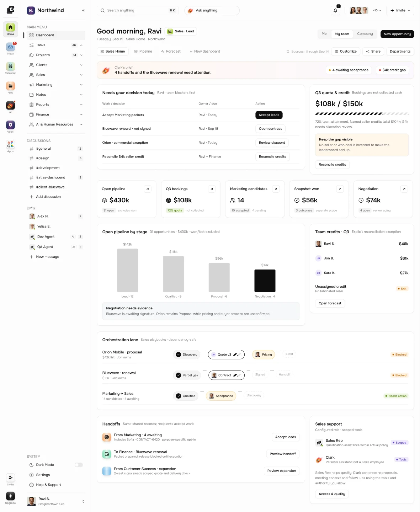Open the Invite dropdown button
The image size is (420, 512).
[400, 10]
